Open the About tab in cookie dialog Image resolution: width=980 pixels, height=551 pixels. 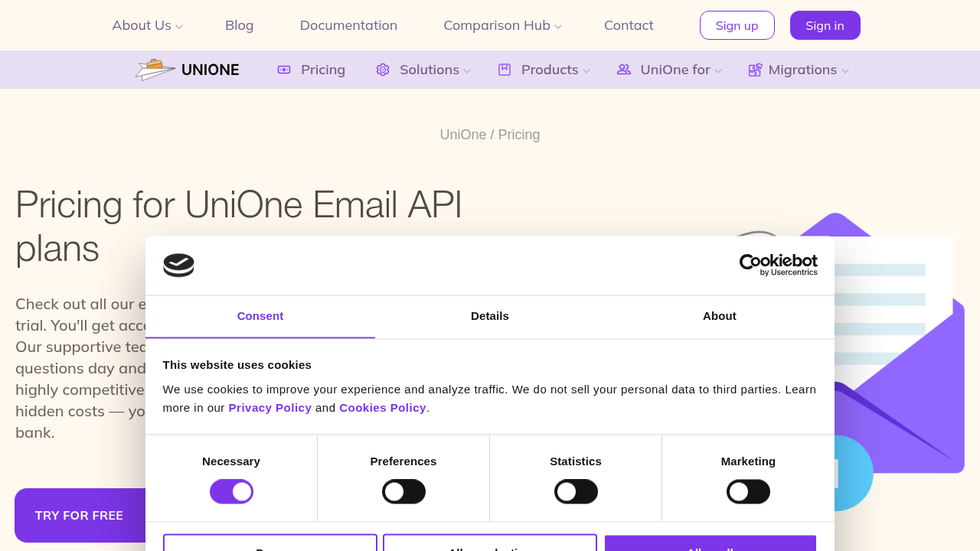pyautogui.click(x=720, y=316)
